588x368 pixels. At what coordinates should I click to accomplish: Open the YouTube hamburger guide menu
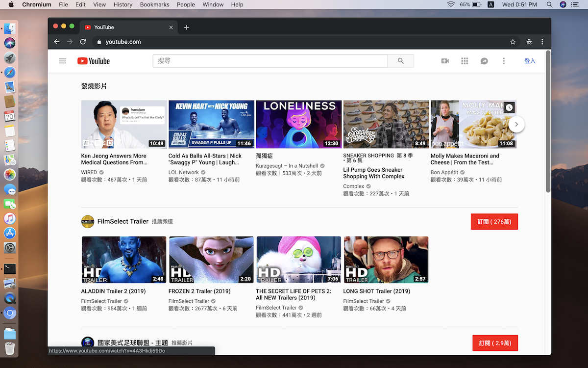point(62,61)
